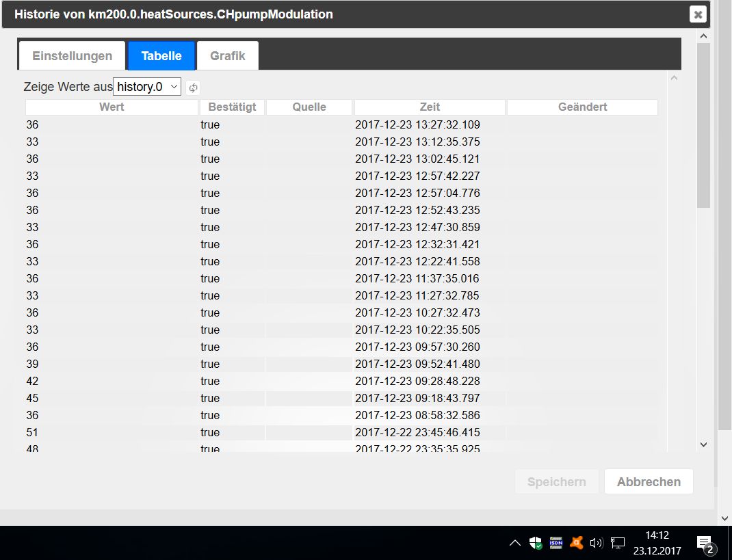
Task: Click the Abbrechen button
Action: (649, 481)
